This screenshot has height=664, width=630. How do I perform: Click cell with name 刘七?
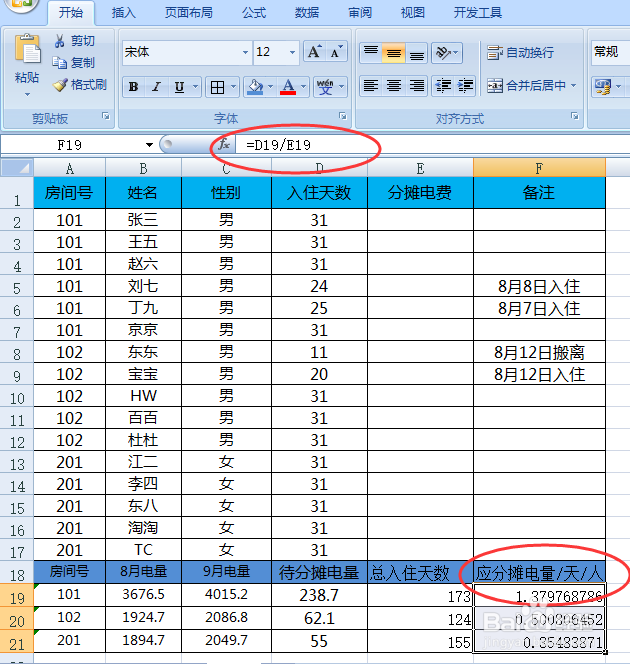(x=144, y=286)
